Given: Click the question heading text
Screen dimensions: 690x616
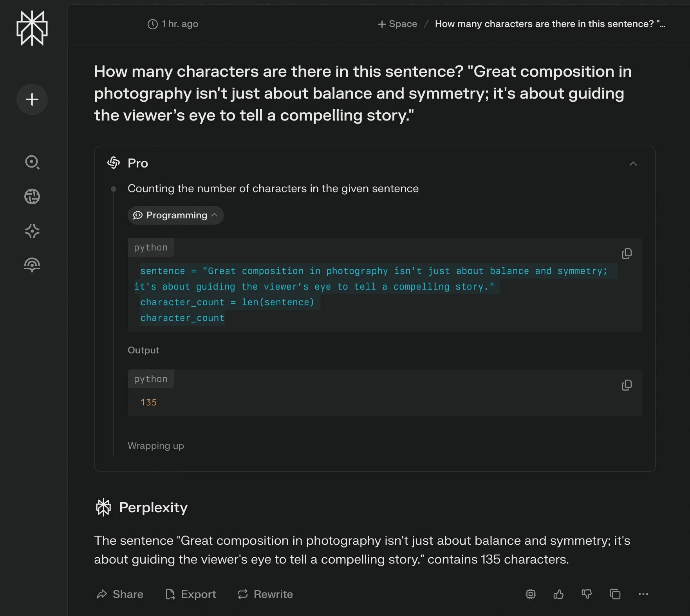Looking at the screenshot, I should [x=363, y=93].
